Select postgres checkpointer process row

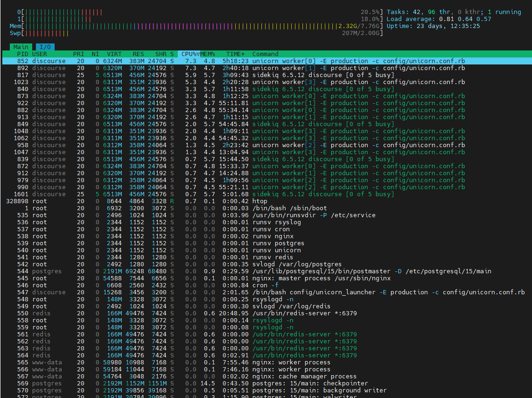(266, 384)
